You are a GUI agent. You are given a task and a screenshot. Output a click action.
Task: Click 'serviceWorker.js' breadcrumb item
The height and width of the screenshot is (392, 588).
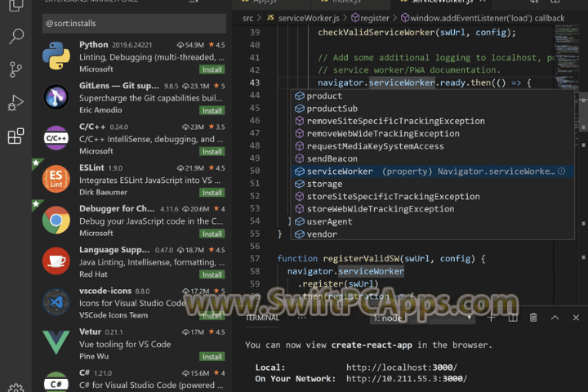click(308, 18)
